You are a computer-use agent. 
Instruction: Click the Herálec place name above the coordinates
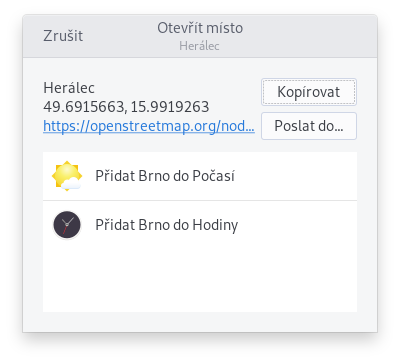[69, 88]
